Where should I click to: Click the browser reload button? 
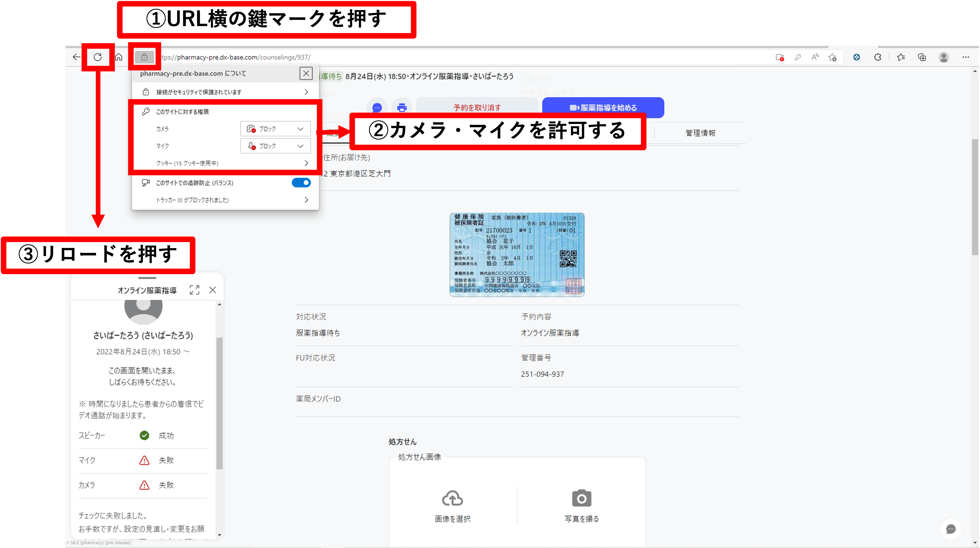[x=98, y=57]
